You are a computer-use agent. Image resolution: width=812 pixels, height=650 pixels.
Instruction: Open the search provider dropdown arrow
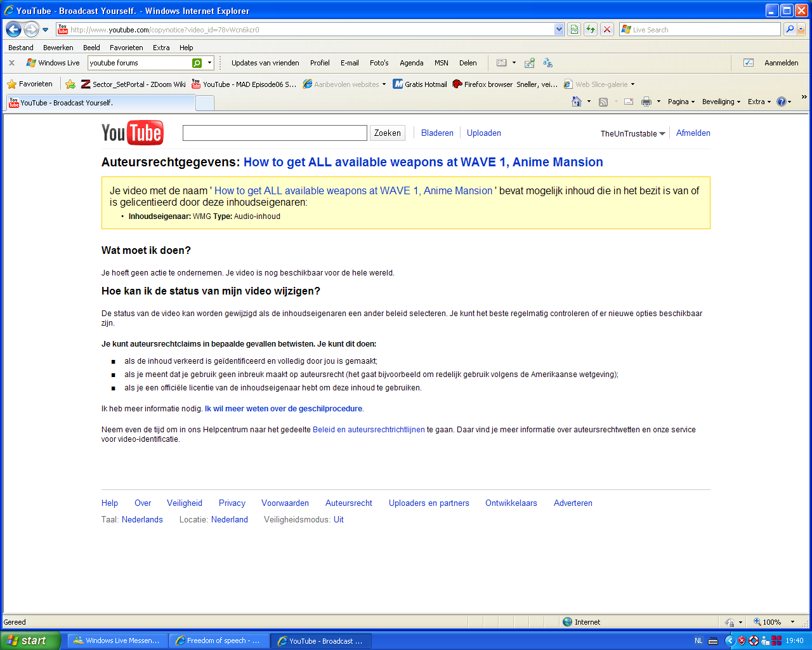[801, 29]
